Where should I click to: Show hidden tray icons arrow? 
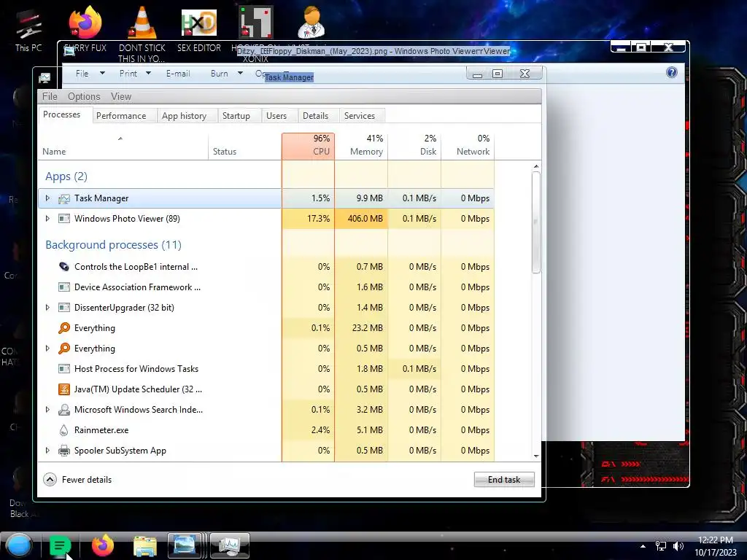pos(643,546)
